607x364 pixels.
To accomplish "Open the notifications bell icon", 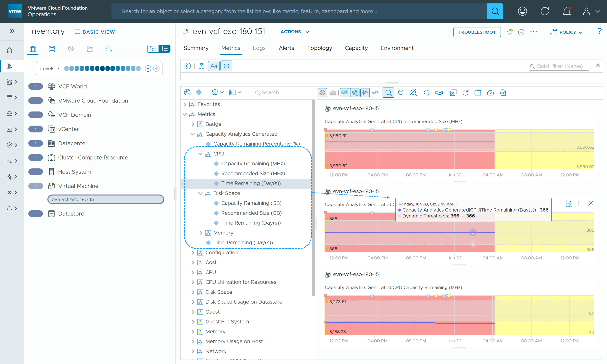I will point(566,11).
